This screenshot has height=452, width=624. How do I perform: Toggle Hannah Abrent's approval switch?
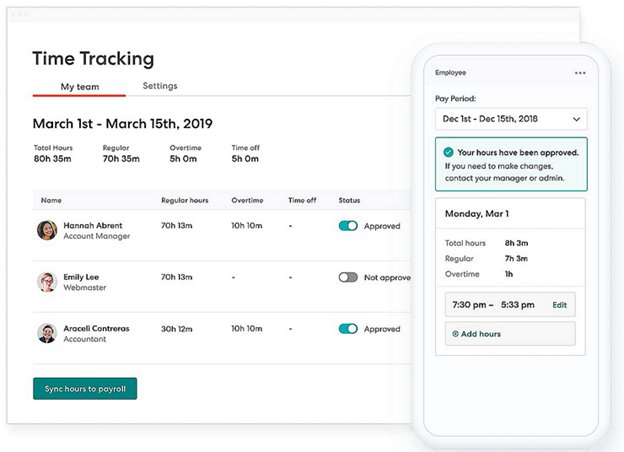348,226
